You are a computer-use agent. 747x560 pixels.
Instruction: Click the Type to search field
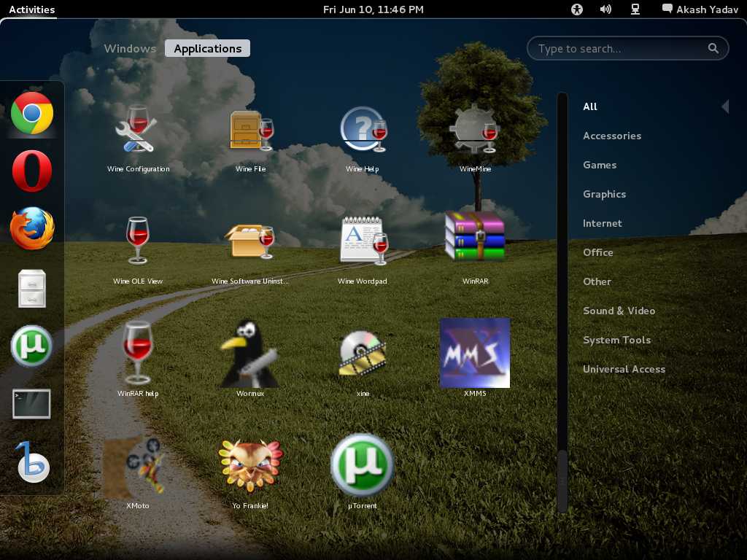(x=620, y=49)
